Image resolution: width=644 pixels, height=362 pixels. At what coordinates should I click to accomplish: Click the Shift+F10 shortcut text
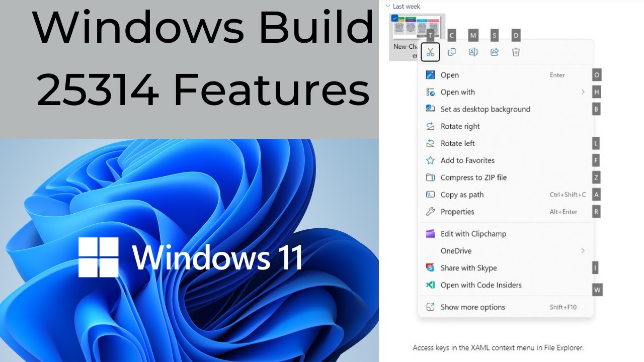563,307
